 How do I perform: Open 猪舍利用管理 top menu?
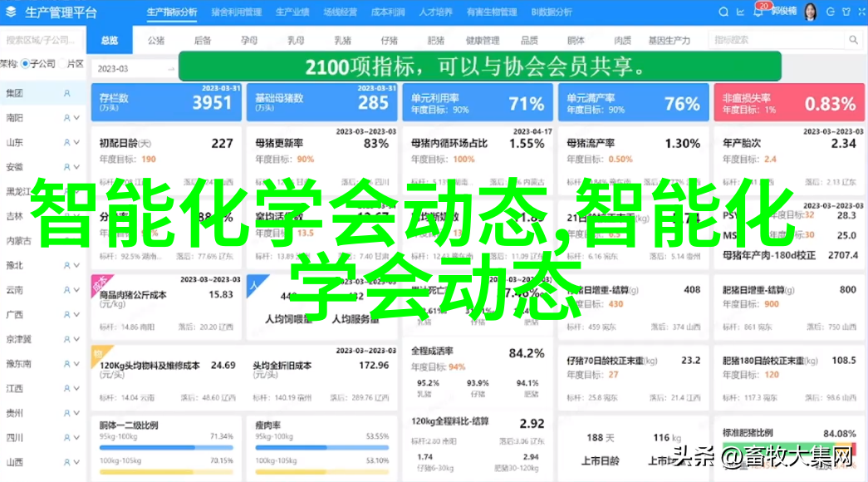point(237,12)
